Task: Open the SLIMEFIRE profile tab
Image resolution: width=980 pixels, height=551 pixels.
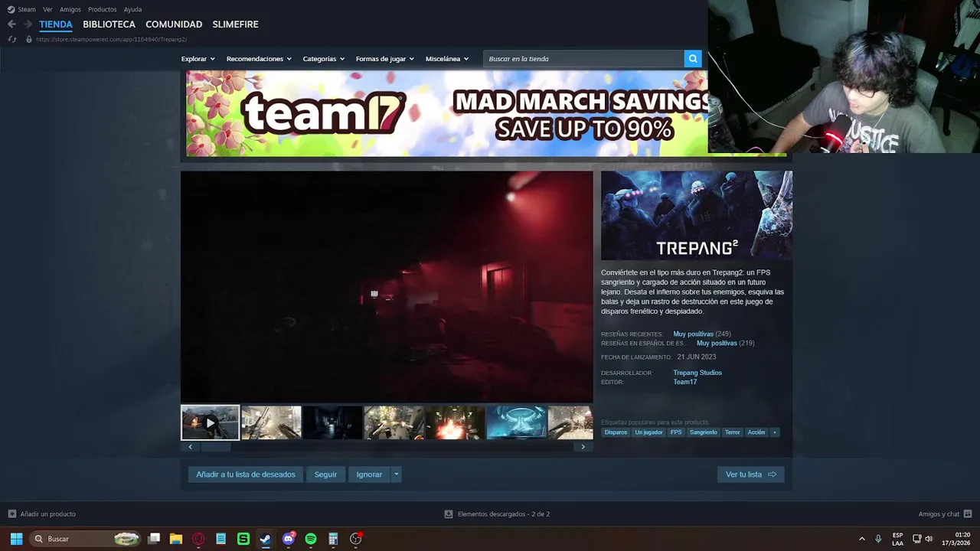Action: click(x=235, y=24)
